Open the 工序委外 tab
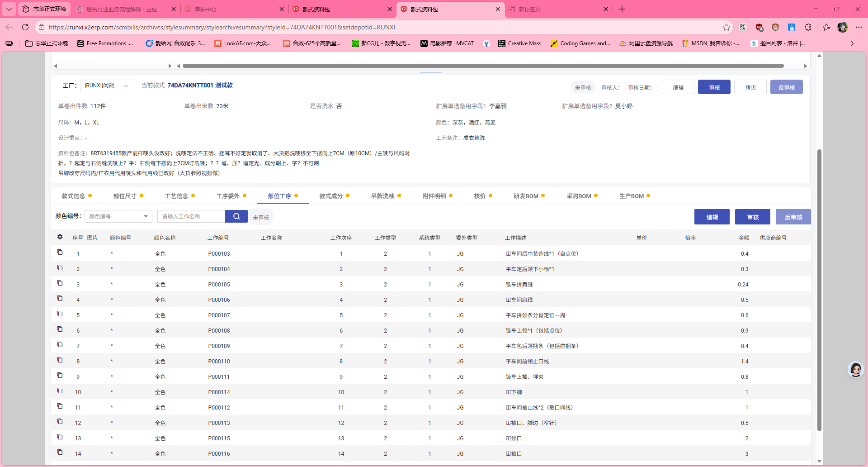The image size is (868, 467). click(231, 196)
